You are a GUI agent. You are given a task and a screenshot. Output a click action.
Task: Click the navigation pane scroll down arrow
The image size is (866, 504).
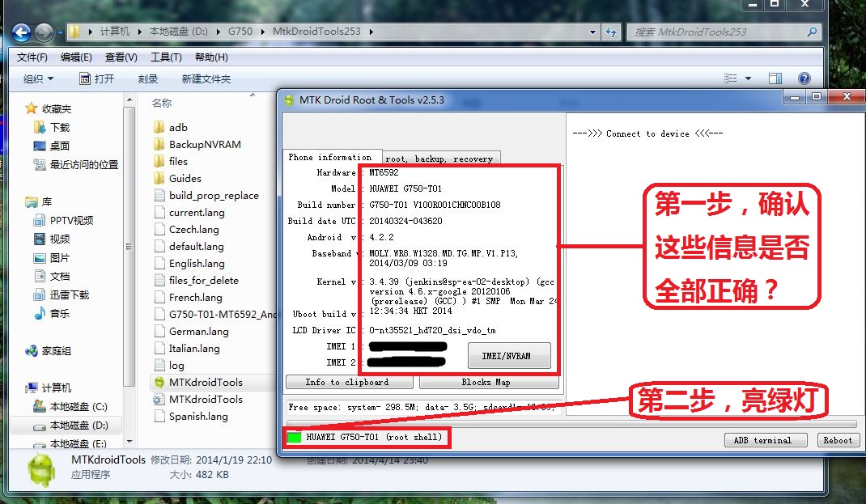point(129,442)
